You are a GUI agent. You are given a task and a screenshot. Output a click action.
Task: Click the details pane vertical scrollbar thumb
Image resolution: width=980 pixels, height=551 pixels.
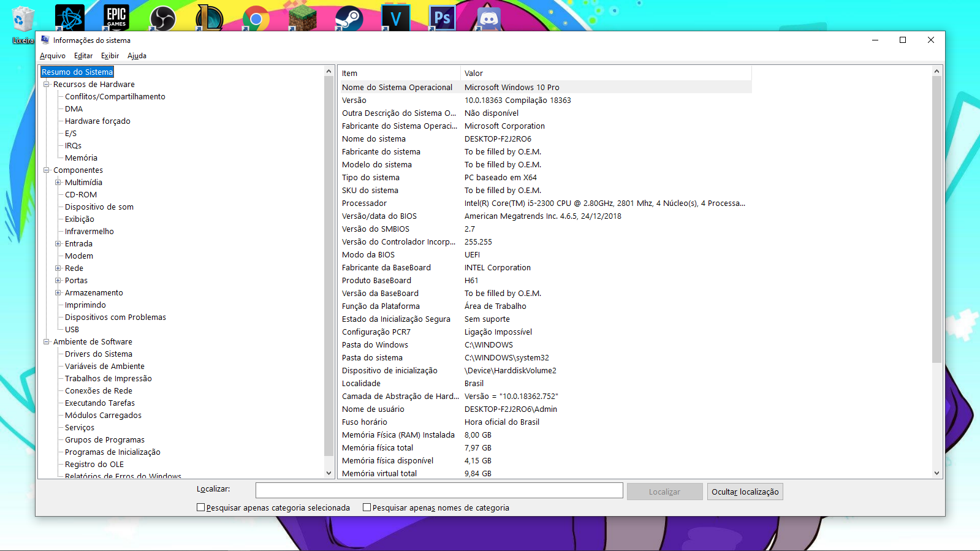(936, 219)
